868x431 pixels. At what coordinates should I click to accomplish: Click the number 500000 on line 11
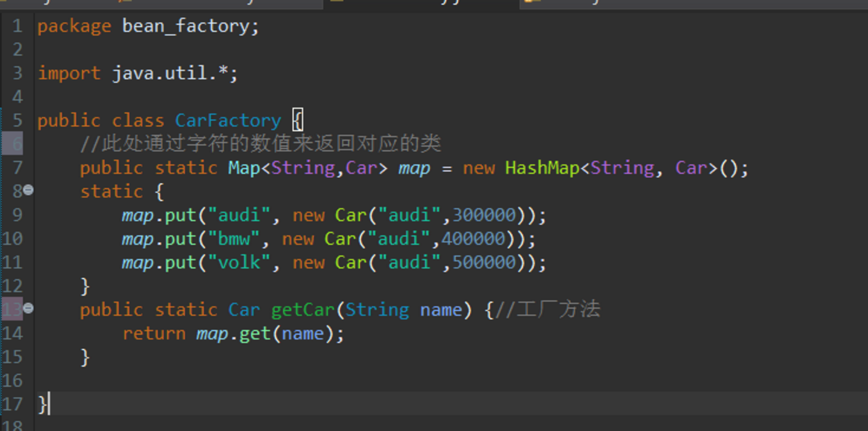point(484,263)
